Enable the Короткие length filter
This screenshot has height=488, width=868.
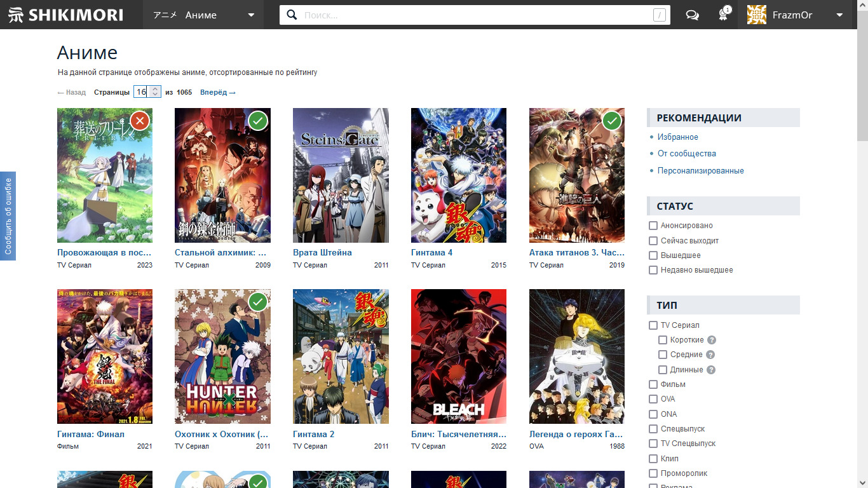click(x=663, y=340)
